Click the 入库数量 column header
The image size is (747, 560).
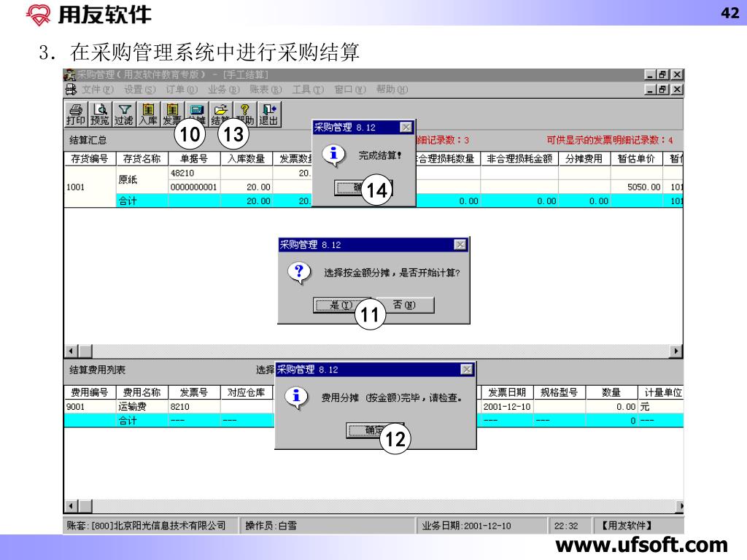pos(247,158)
